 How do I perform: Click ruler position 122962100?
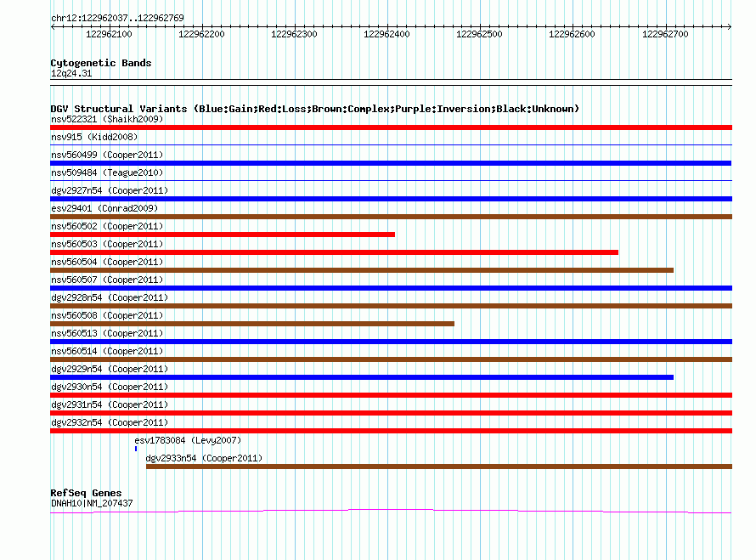(x=109, y=34)
